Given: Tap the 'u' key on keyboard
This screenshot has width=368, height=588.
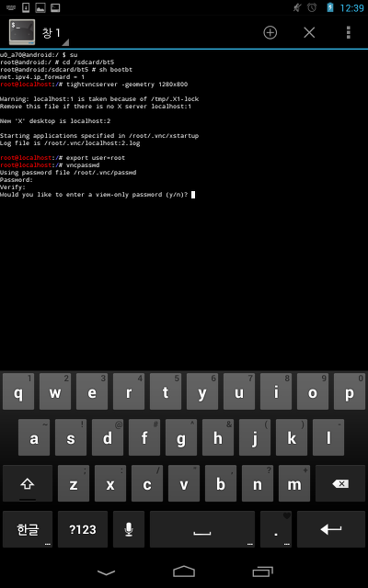Looking at the screenshot, I should click(x=239, y=391).
